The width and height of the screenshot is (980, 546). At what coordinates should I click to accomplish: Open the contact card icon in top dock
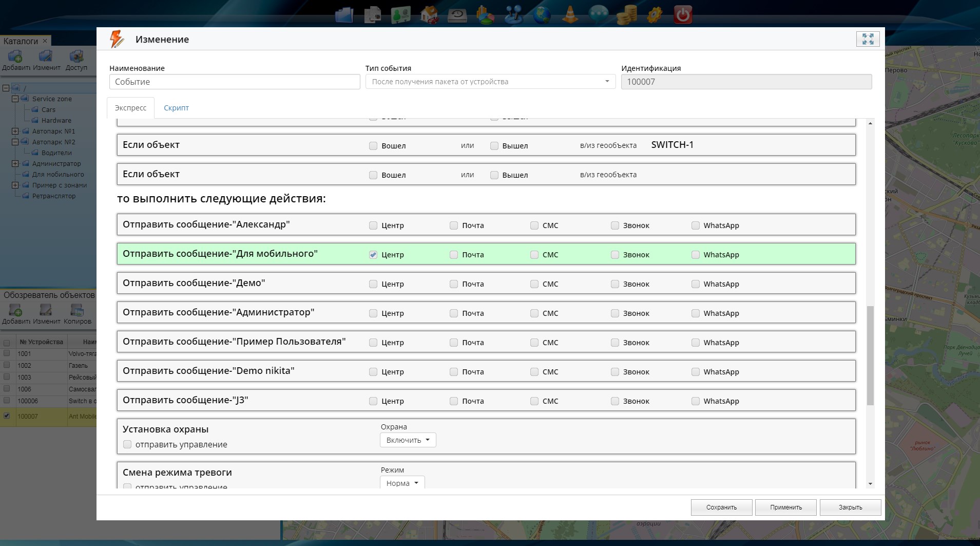[400, 14]
